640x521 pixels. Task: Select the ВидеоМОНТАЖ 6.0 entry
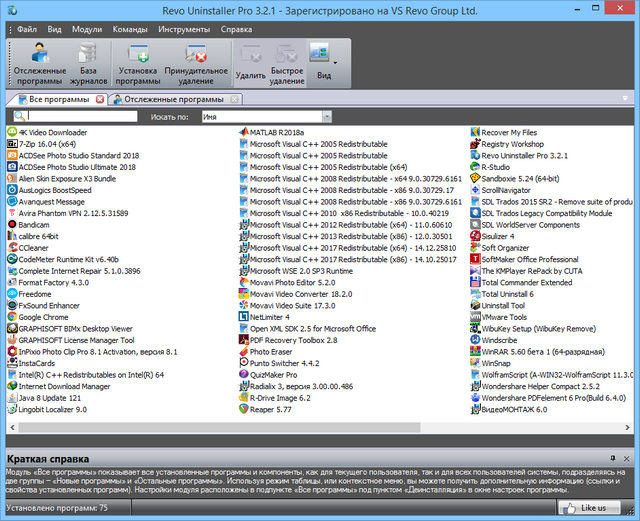tap(509, 409)
